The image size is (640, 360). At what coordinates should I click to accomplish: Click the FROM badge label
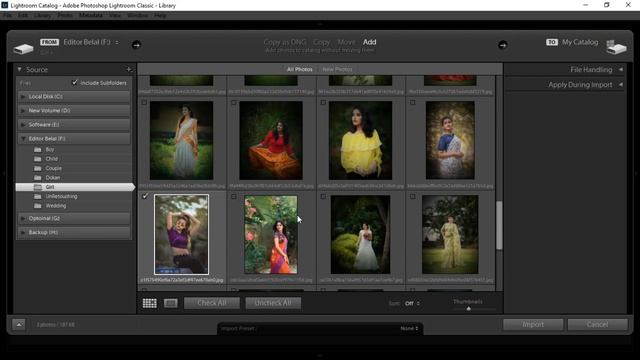point(49,42)
